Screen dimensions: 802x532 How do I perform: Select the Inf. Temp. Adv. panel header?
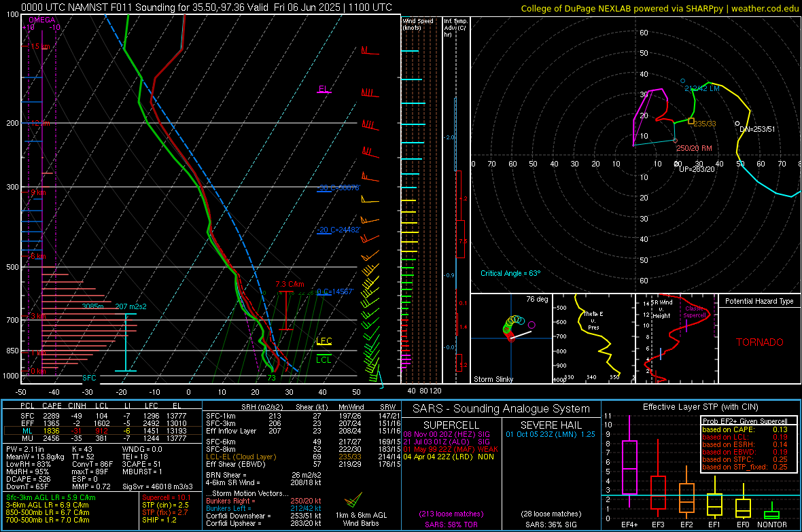(455, 28)
